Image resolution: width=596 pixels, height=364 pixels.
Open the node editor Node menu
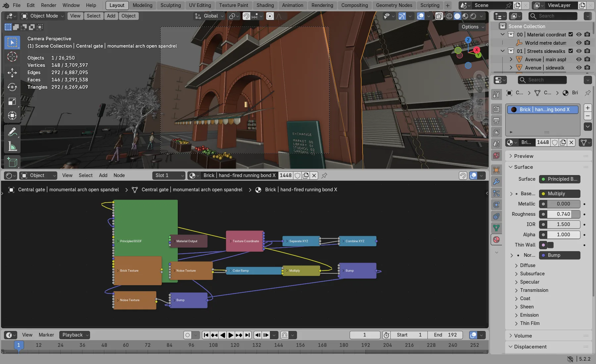point(119,175)
